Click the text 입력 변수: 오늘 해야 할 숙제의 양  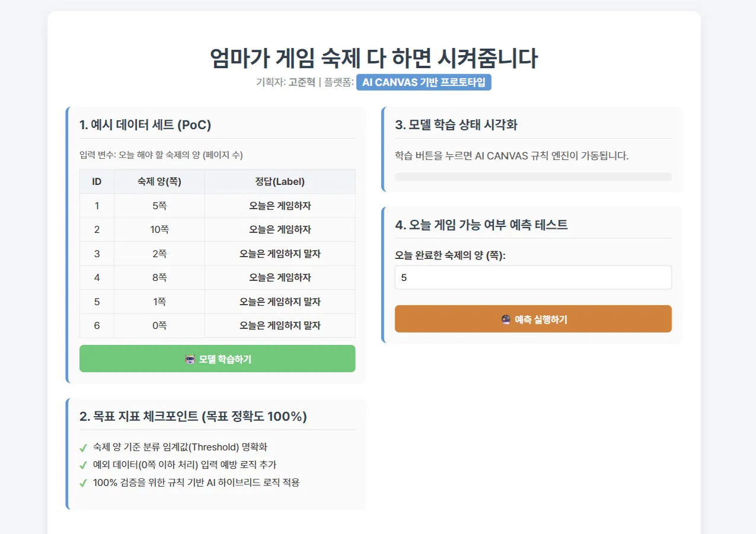tap(161, 155)
